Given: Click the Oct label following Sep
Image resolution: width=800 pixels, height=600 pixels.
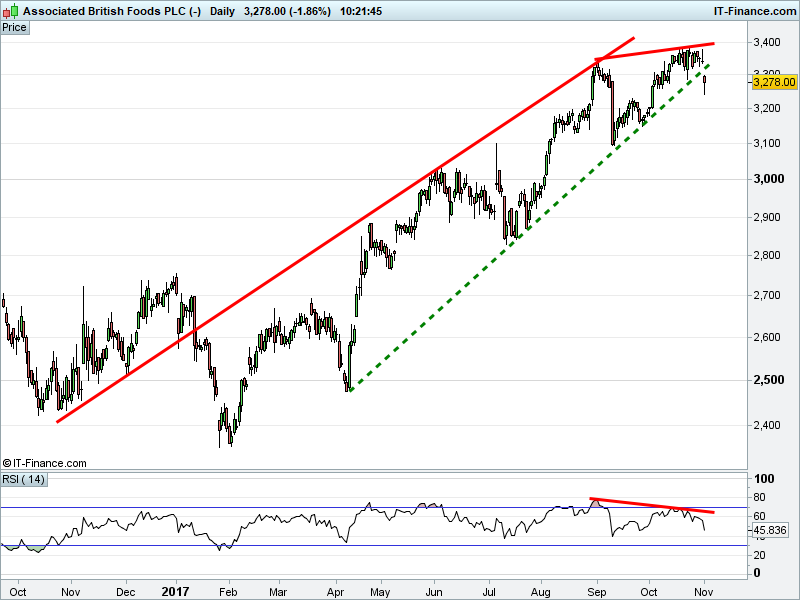Looking at the screenshot, I should tap(649, 592).
